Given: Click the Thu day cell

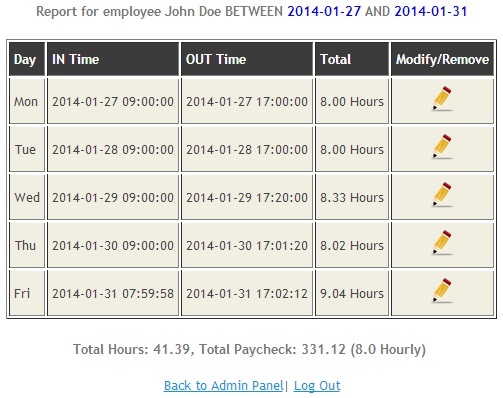Looking at the screenshot, I should click(27, 245).
